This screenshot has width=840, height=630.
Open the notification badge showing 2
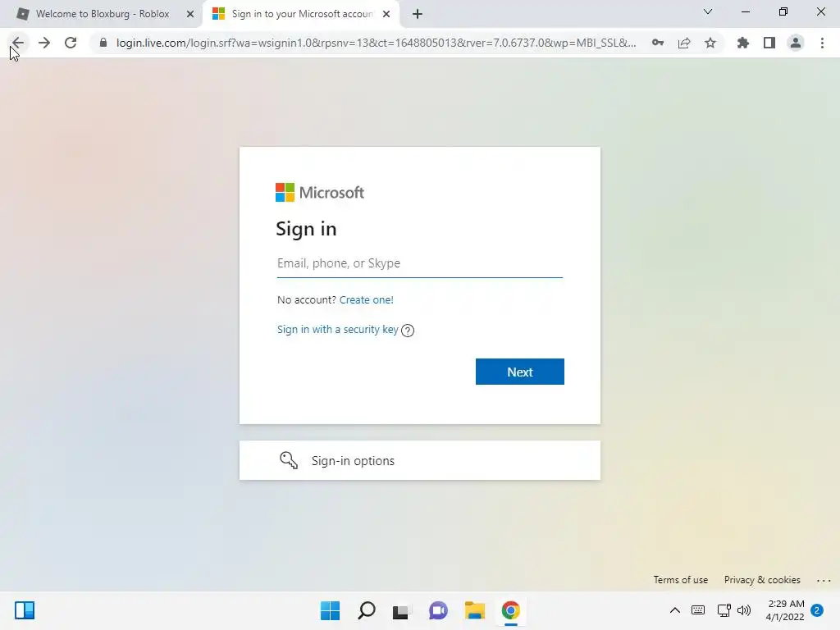pos(817,610)
